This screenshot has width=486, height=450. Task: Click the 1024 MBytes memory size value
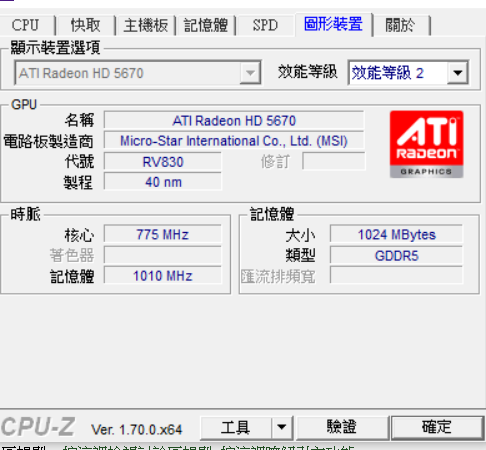(396, 234)
